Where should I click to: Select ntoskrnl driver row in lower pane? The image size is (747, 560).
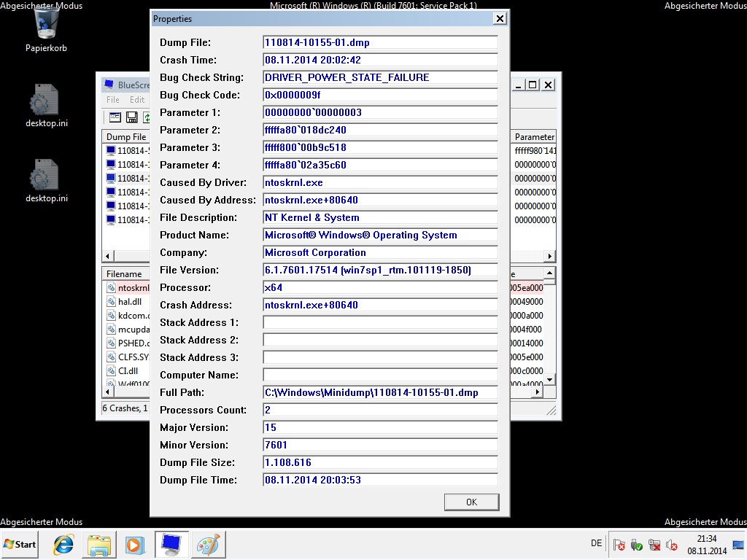pyautogui.click(x=127, y=287)
